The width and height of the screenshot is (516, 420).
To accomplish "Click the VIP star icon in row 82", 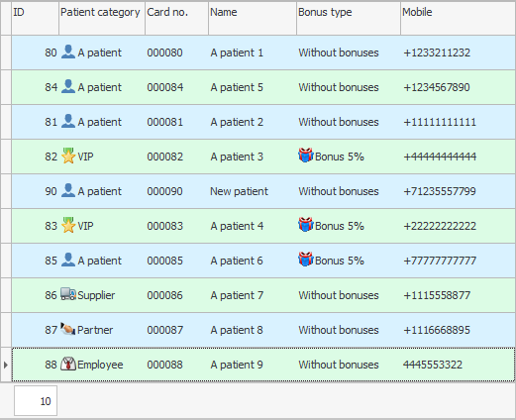I will 68,156.
